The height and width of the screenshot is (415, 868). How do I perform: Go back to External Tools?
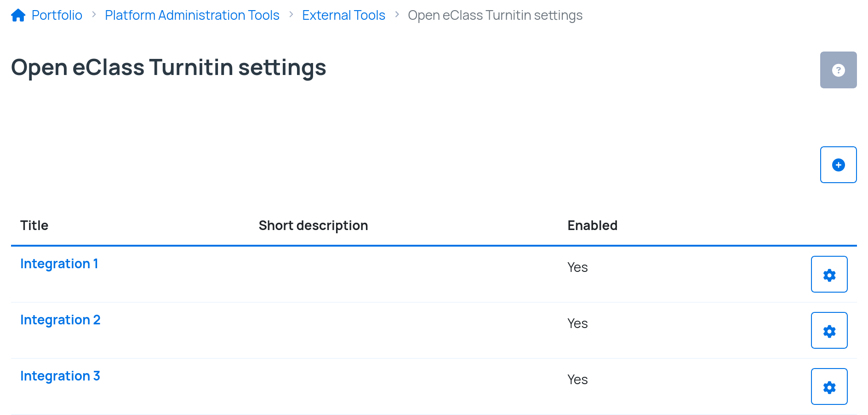(343, 15)
